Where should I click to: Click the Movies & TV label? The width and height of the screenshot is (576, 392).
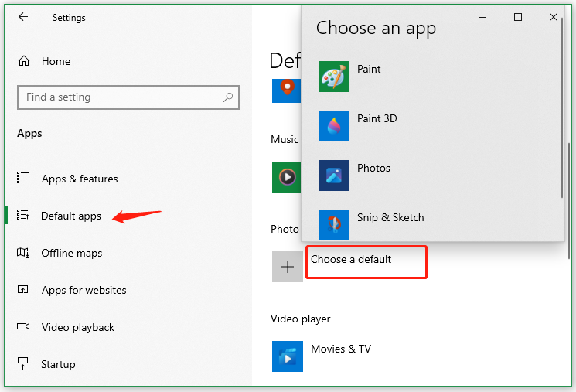click(341, 349)
